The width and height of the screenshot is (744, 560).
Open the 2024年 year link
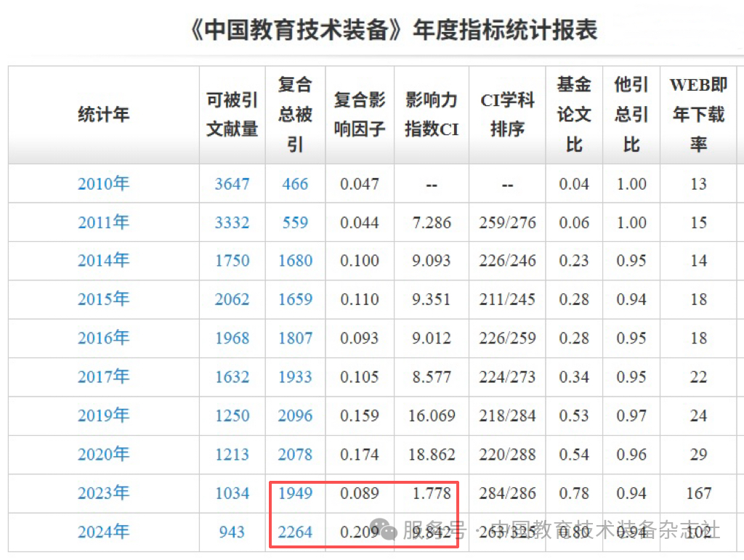click(x=103, y=532)
